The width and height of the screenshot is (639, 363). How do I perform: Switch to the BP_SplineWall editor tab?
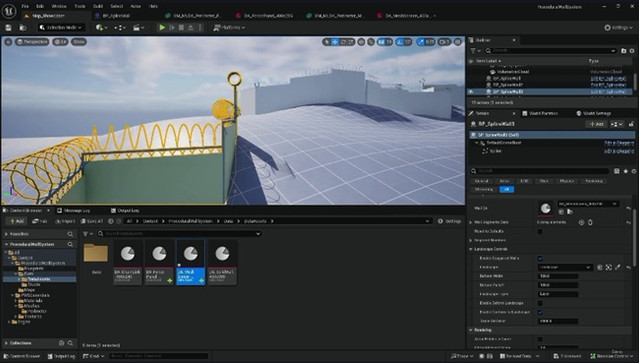(x=112, y=16)
